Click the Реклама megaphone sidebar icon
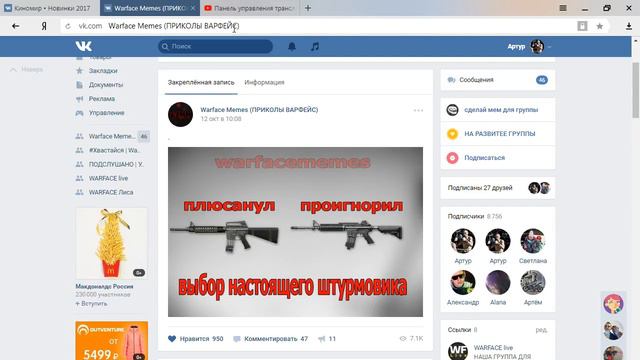Image resolution: width=640 pixels, height=360 pixels. tap(80, 99)
